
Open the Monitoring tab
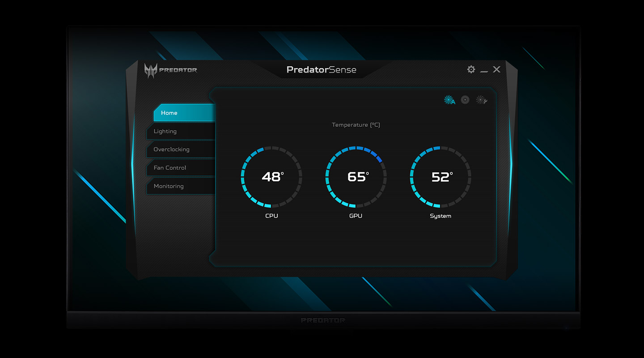[x=181, y=186]
